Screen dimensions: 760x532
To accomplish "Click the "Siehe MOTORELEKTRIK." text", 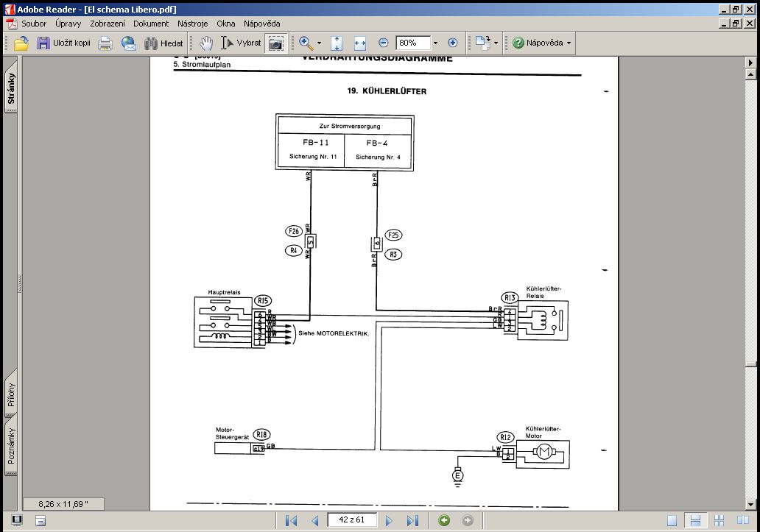I will coord(334,333).
